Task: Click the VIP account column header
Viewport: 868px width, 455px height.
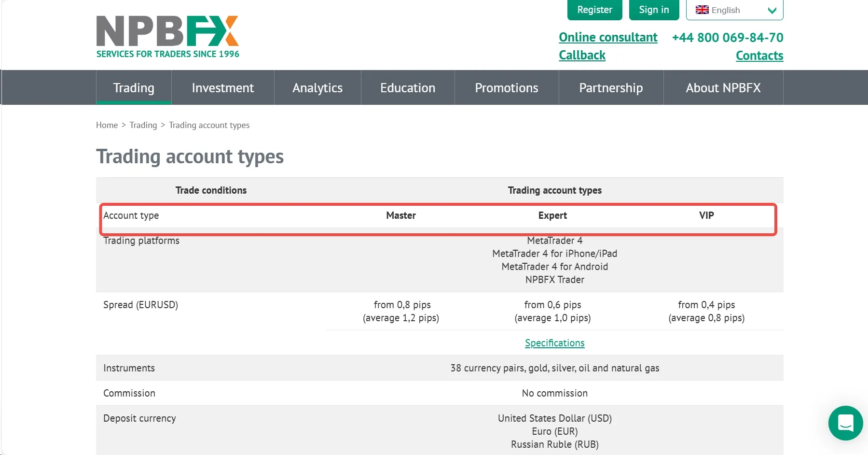Action: tap(706, 215)
